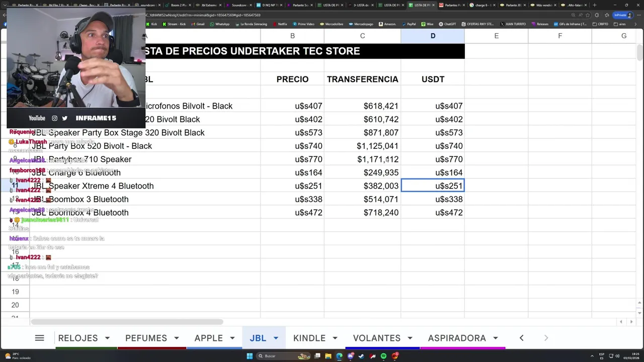Viewport: 644px width, 362px height.
Task: Open the Kick bookmark
Action: pos(151,24)
